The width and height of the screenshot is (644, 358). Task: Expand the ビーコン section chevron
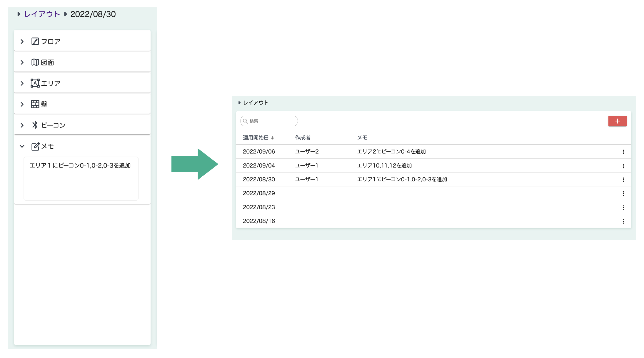[x=22, y=125]
